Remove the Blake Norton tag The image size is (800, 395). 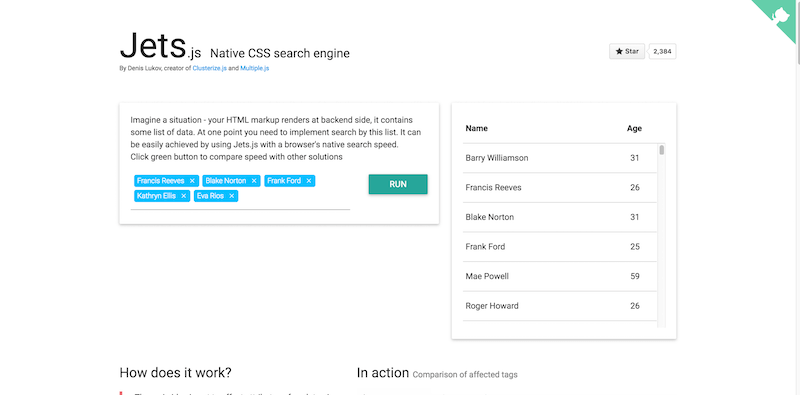[254, 181]
